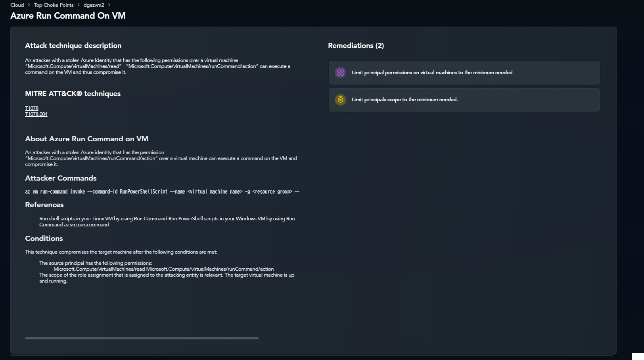Click the chevron after Top Choke Points
The width and height of the screenshot is (644, 360).
point(79,5)
